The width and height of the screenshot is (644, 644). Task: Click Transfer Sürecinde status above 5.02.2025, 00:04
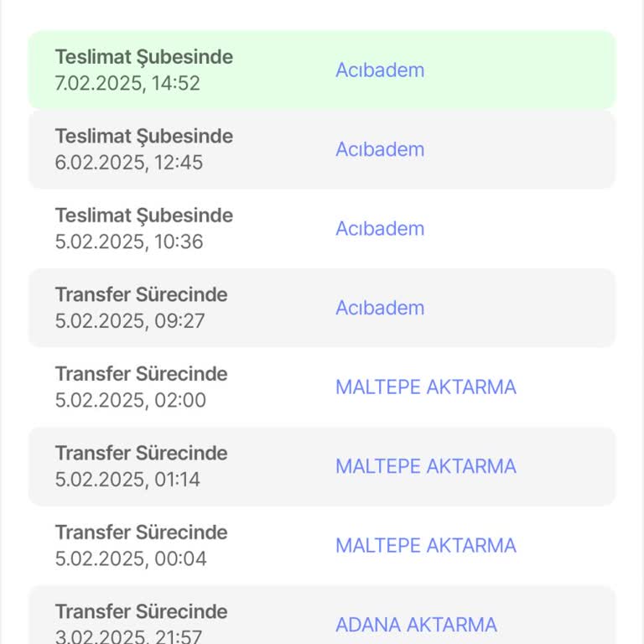[141, 532]
